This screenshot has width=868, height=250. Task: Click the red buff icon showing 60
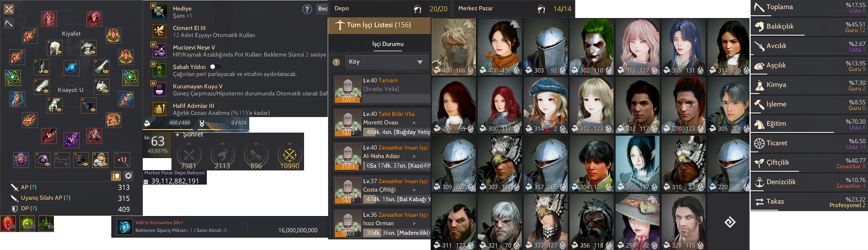8,223
